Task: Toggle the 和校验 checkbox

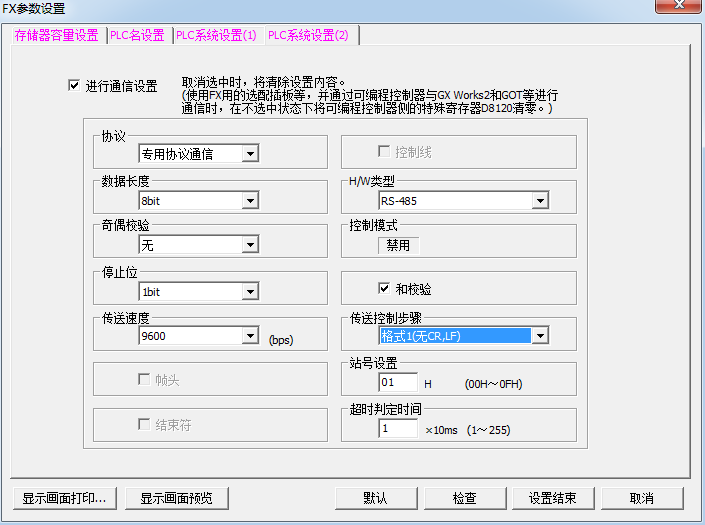Action: [x=383, y=289]
